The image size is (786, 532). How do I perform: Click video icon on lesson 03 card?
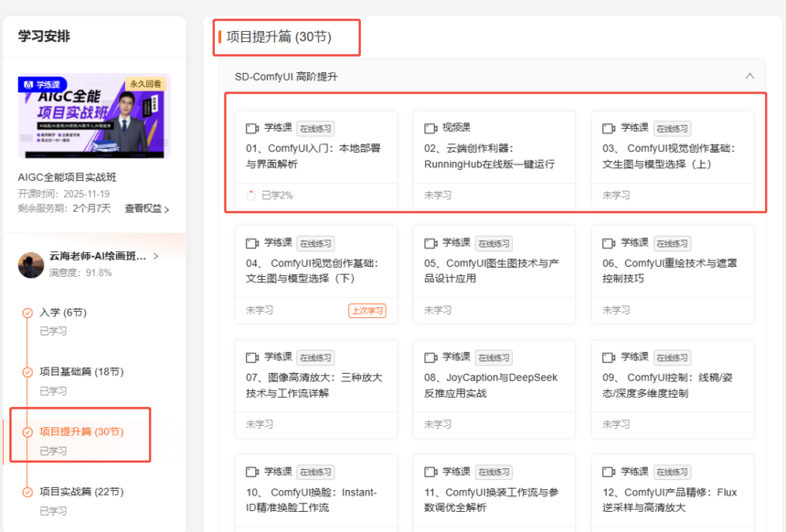pos(609,128)
